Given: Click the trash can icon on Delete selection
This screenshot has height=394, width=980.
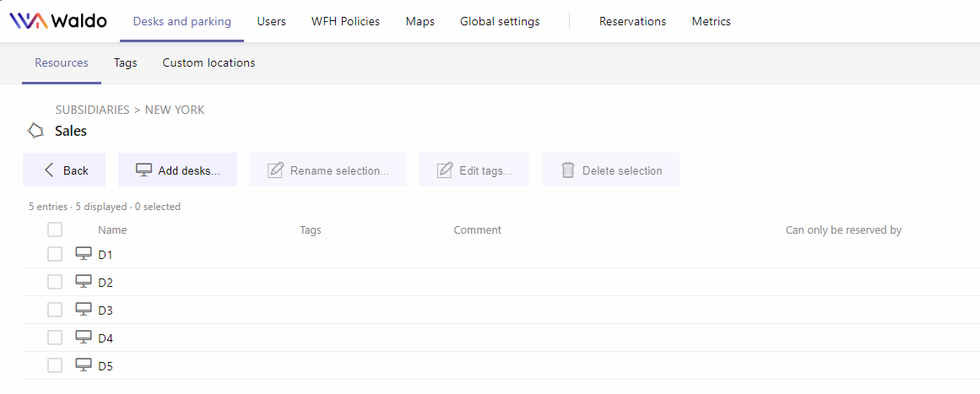Looking at the screenshot, I should [x=567, y=170].
